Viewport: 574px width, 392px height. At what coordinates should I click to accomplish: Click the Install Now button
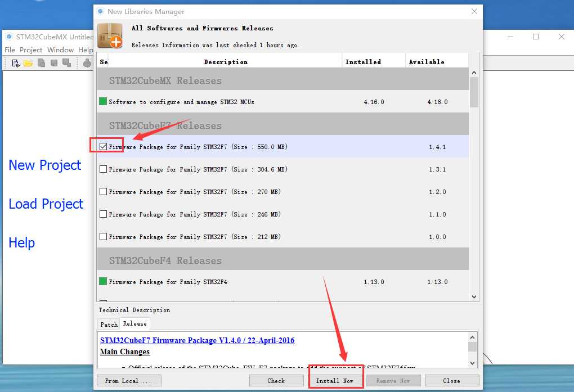[x=335, y=381]
